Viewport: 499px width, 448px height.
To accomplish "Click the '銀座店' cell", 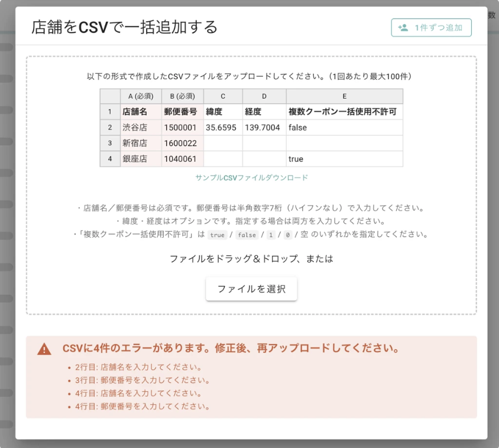I will click(141, 159).
